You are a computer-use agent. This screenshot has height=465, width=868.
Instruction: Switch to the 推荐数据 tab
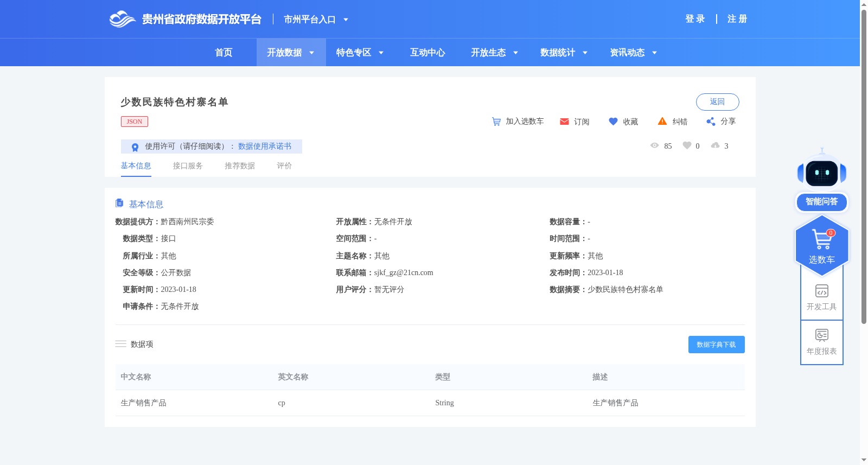(x=240, y=166)
